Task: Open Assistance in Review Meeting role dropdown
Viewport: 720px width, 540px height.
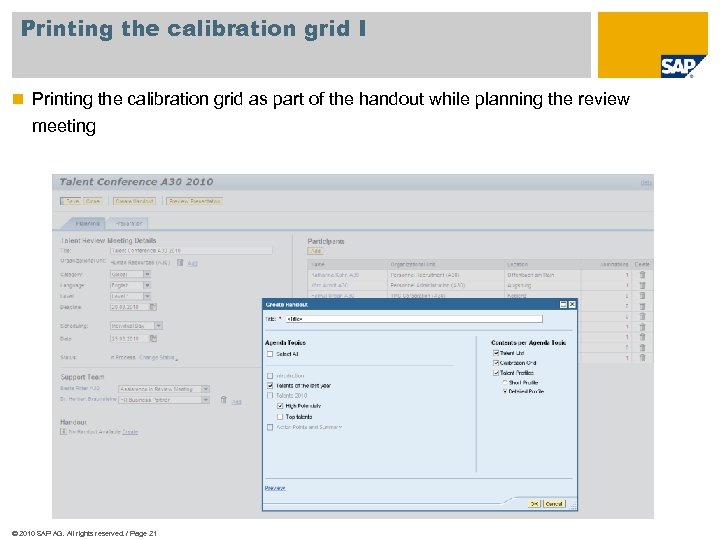Action: (x=205, y=389)
